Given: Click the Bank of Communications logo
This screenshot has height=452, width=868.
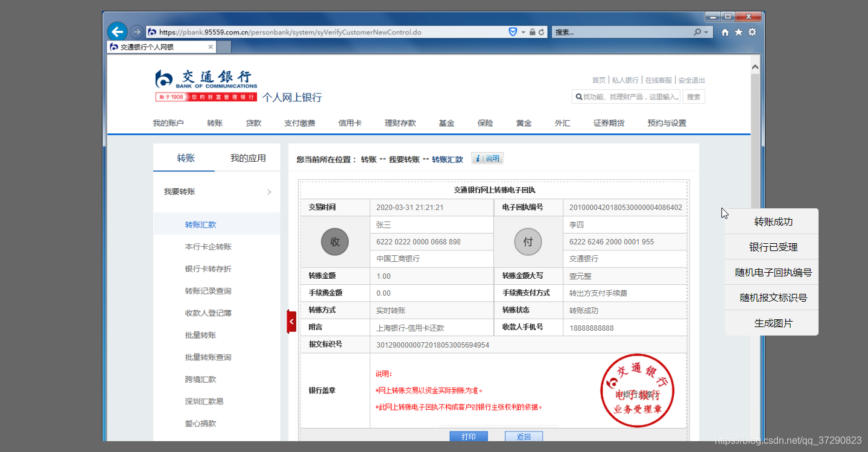Looking at the screenshot, I should click(x=206, y=85).
